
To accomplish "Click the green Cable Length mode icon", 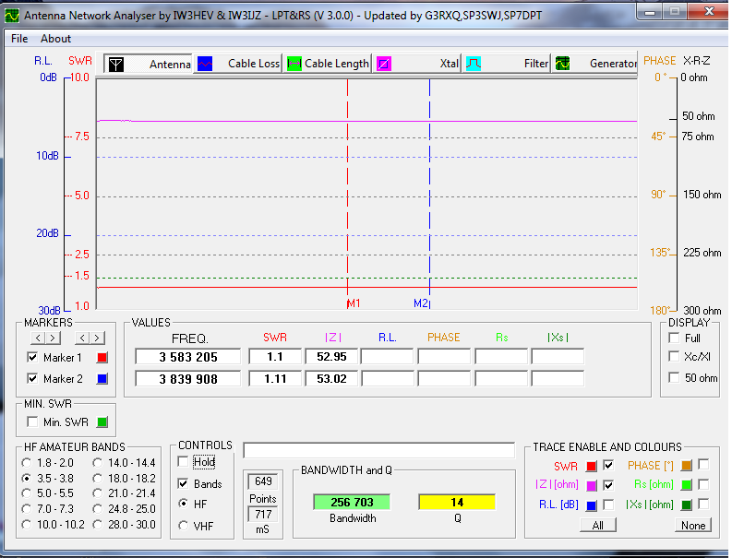I will click(294, 64).
